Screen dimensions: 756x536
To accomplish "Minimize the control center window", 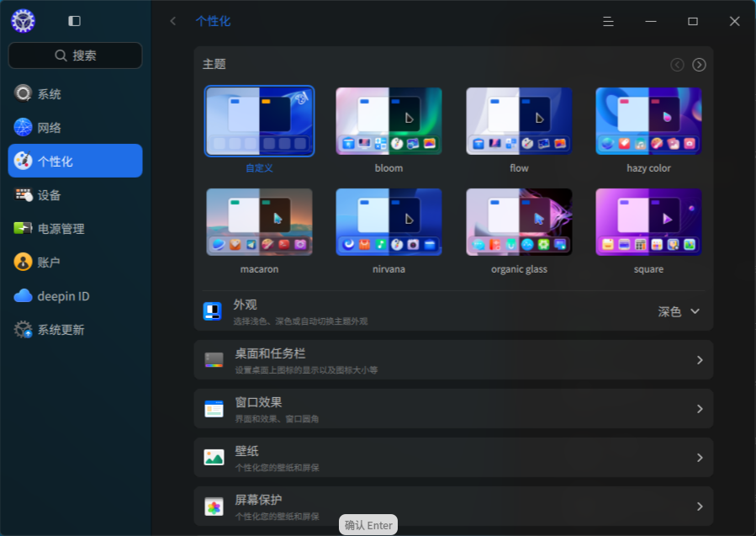I will pos(651,21).
